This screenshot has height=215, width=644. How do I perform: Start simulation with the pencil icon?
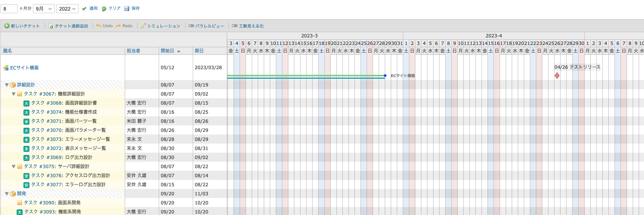point(143,26)
